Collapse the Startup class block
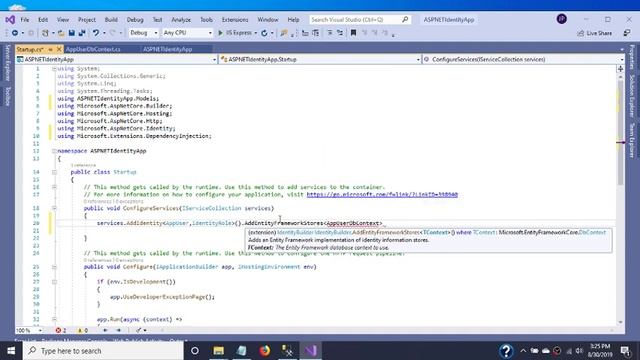The image size is (640, 360). tap(54, 172)
